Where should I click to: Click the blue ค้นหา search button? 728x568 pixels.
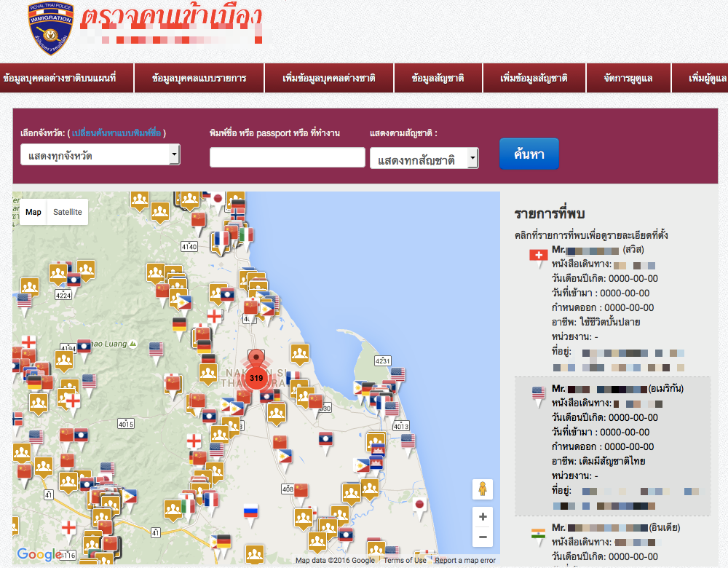pos(529,154)
